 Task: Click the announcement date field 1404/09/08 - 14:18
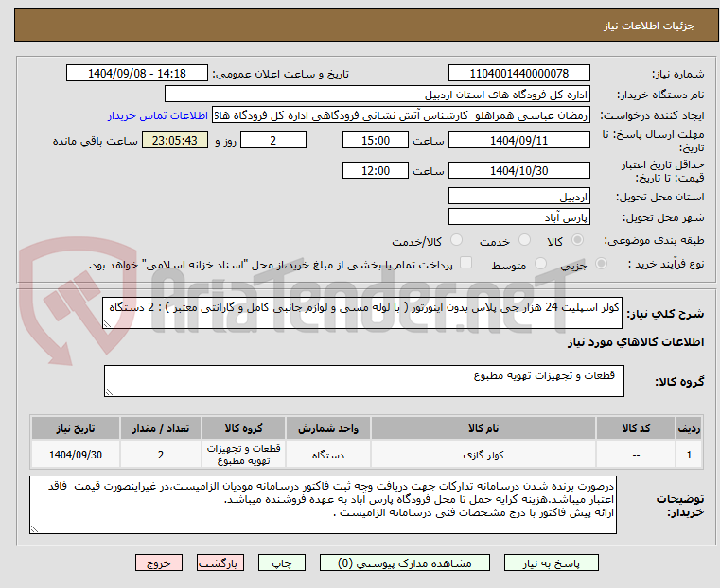point(137,74)
